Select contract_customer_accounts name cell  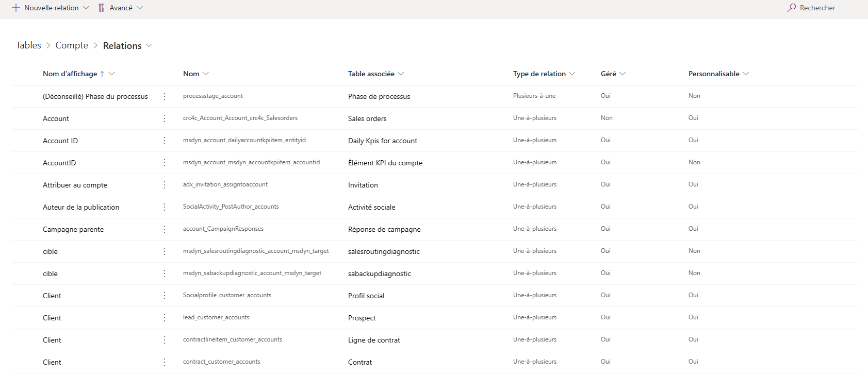tap(222, 362)
